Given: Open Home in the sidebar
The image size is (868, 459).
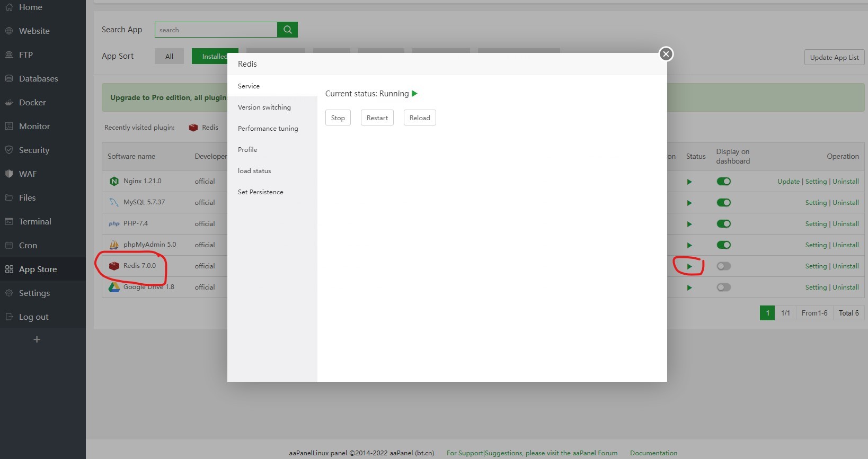Looking at the screenshot, I should point(30,7).
